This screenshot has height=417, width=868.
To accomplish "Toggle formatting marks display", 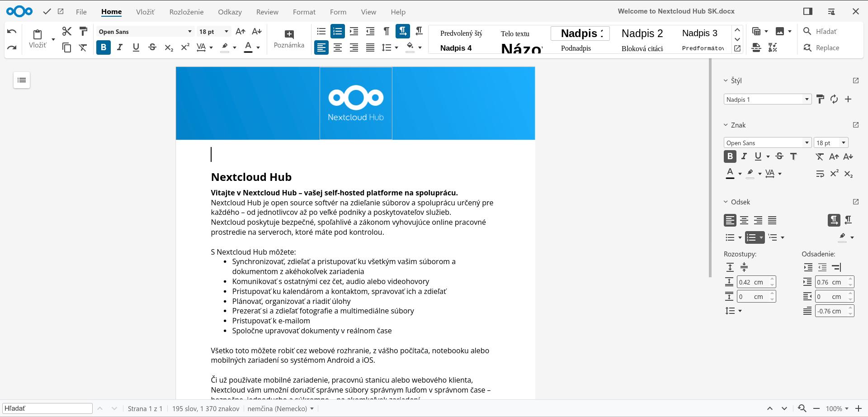I will (386, 31).
